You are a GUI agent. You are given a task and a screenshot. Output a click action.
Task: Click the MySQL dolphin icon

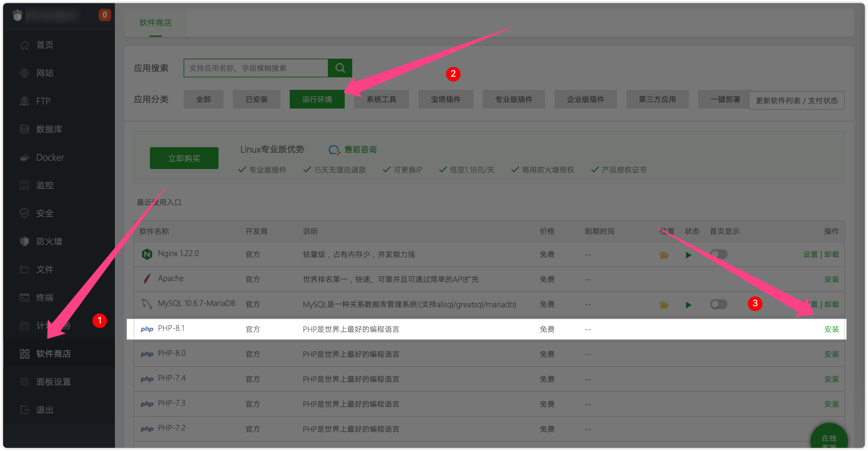tap(146, 304)
